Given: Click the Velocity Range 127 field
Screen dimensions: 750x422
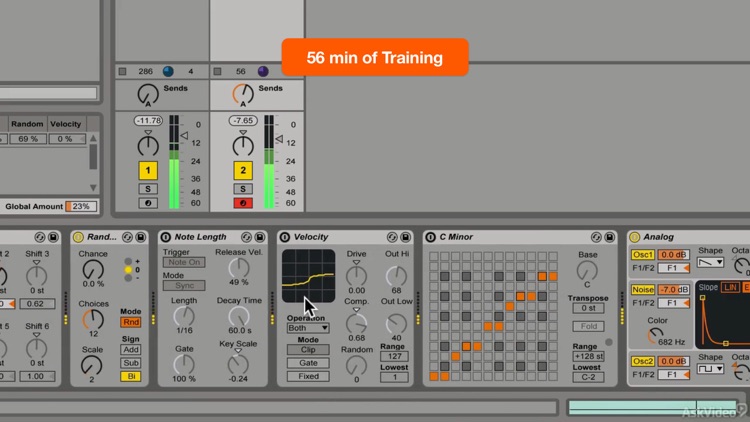Looking at the screenshot, I should [395, 356].
